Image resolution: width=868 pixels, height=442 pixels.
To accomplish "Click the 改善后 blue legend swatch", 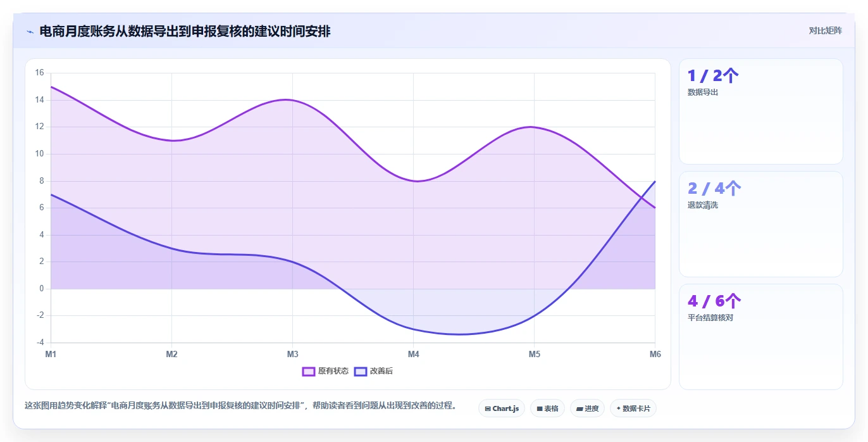I will [360, 371].
